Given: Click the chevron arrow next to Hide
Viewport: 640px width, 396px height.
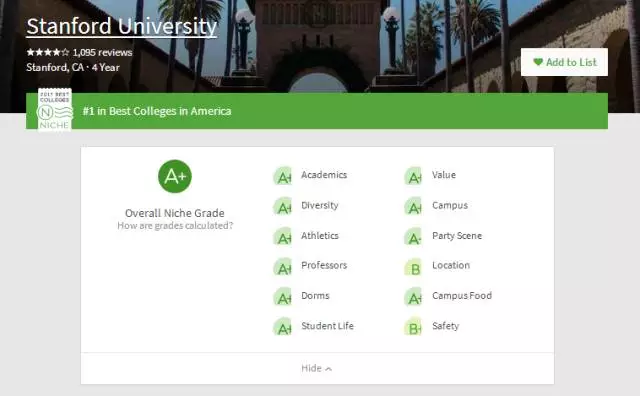Looking at the screenshot, I should tap(329, 369).
